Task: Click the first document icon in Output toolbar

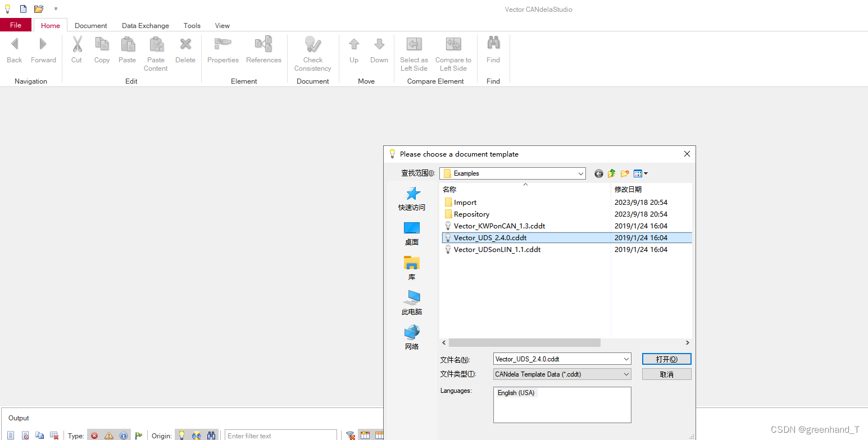Action: pyautogui.click(x=11, y=436)
